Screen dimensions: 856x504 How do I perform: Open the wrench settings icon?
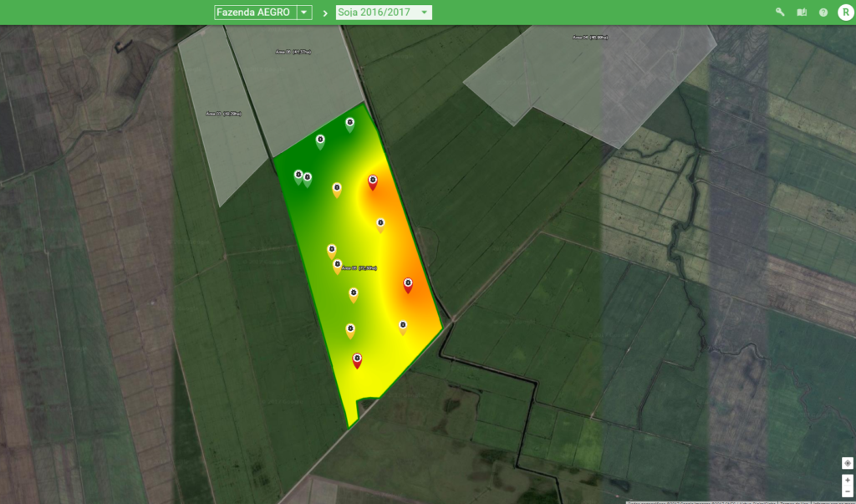(779, 13)
